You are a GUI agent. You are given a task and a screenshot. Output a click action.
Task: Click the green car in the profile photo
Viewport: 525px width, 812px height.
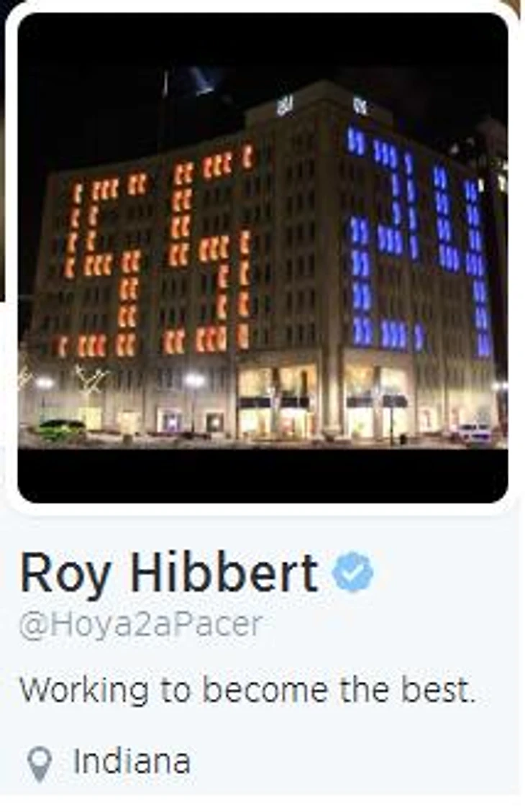(61, 429)
